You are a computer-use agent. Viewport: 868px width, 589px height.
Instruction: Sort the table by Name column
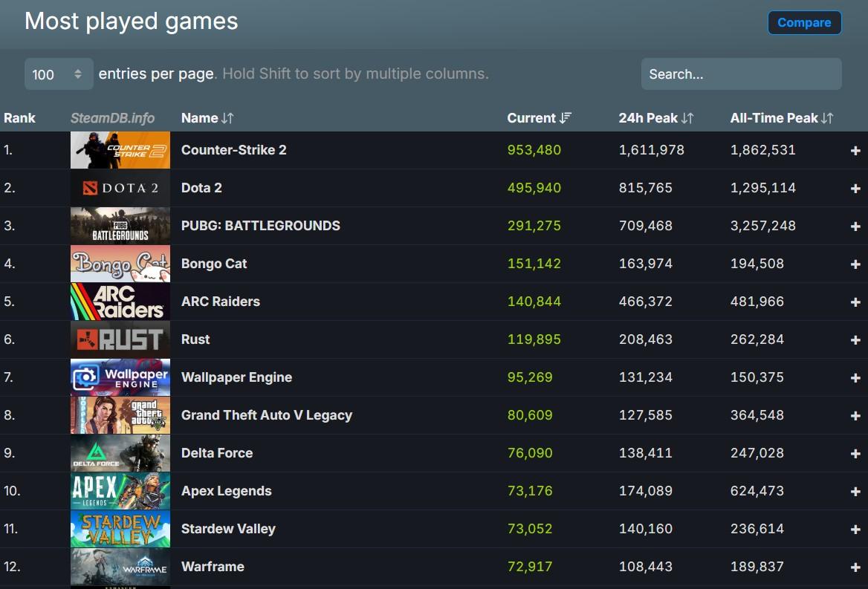[x=207, y=118]
